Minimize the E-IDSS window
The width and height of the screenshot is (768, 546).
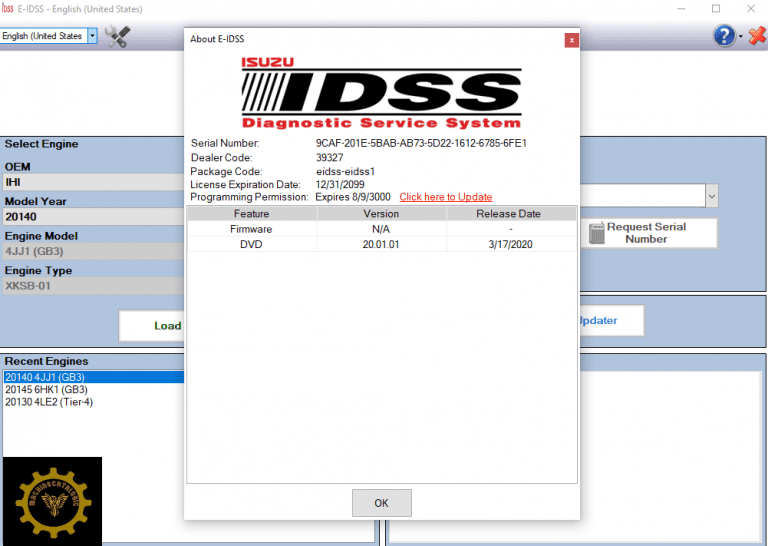point(681,8)
